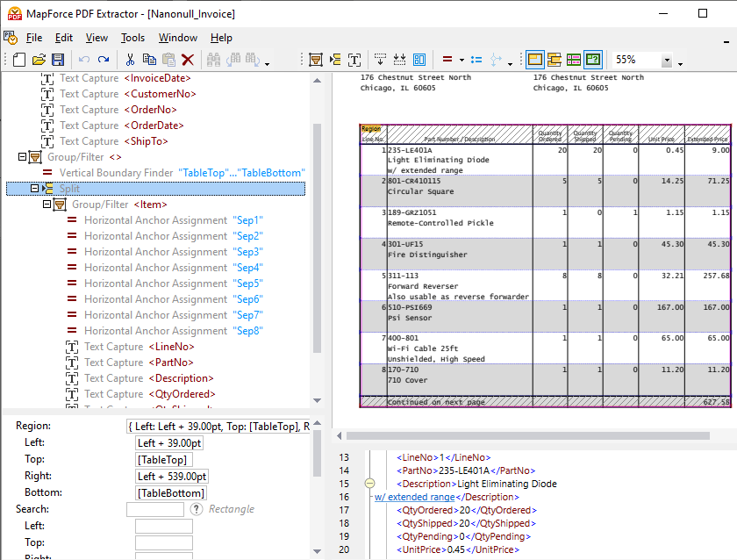Click the help icon beside Search field
This screenshot has height=560, width=737.
click(197, 509)
